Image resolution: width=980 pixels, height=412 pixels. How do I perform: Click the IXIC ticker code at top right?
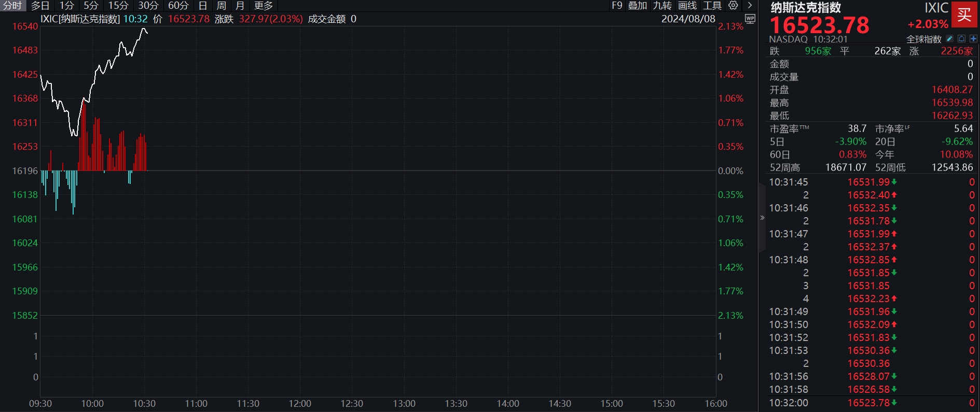(936, 8)
